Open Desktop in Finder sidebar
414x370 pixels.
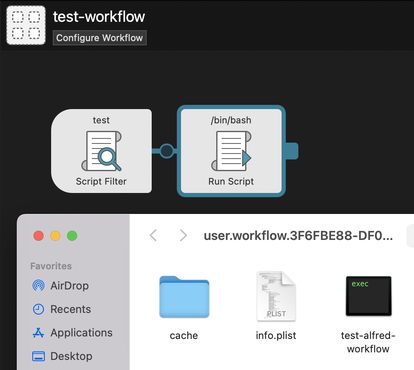pyautogui.click(x=62, y=356)
